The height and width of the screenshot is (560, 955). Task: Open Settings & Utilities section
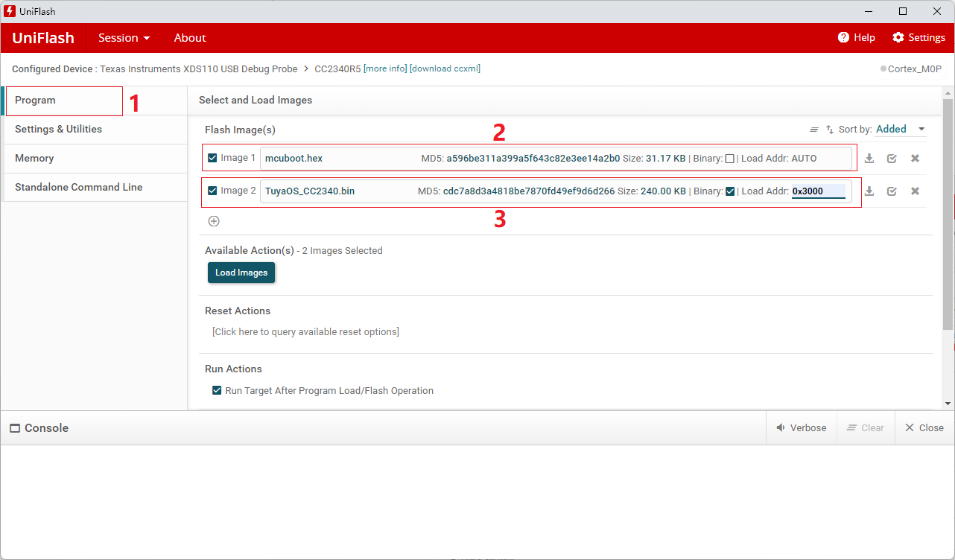point(94,130)
